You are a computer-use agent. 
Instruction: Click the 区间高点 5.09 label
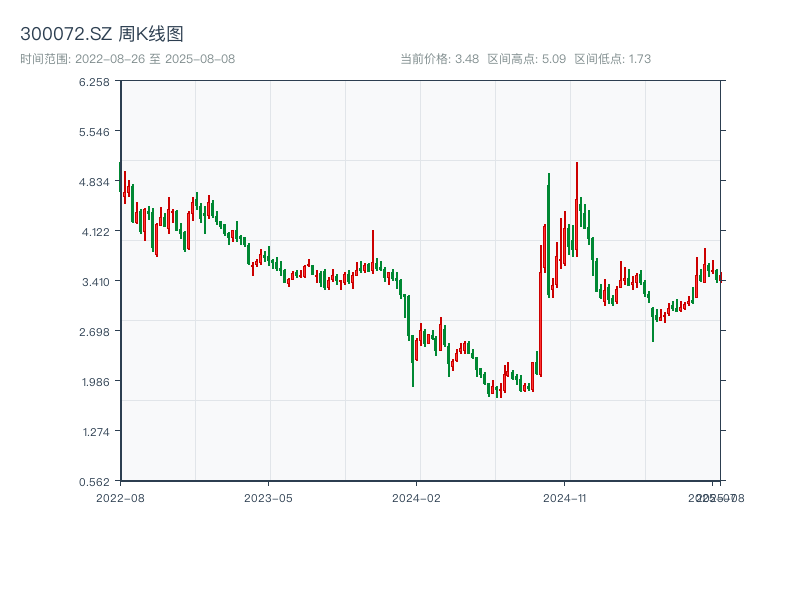[x=527, y=59]
